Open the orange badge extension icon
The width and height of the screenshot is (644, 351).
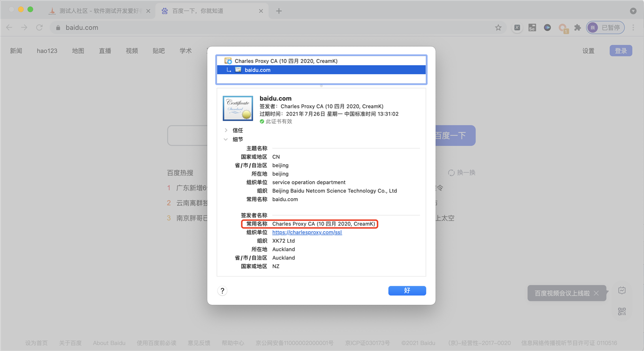point(563,28)
